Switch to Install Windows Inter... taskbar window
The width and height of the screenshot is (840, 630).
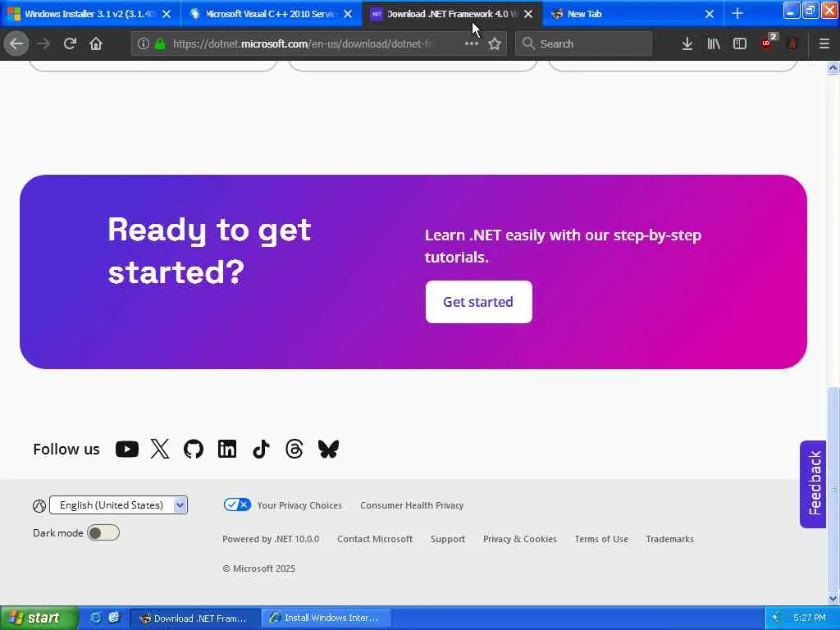326,619
